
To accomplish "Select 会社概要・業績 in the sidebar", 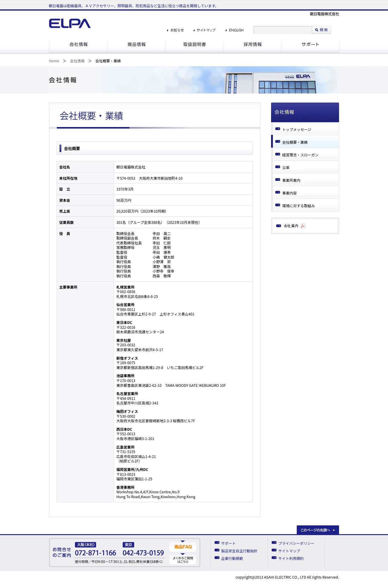I will (305, 142).
